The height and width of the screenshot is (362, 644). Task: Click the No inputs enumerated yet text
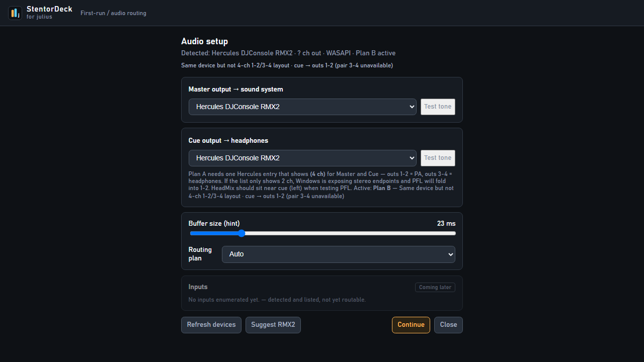pyautogui.click(x=277, y=300)
